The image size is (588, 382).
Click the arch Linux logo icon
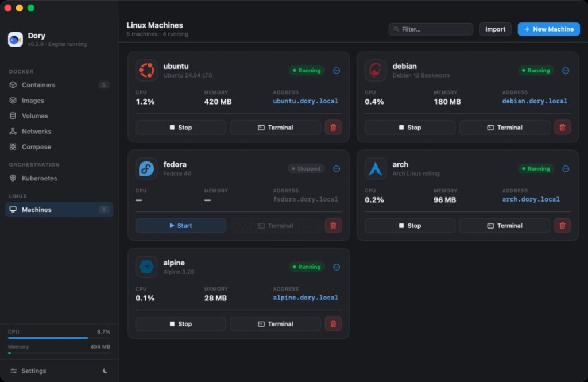click(x=376, y=169)
